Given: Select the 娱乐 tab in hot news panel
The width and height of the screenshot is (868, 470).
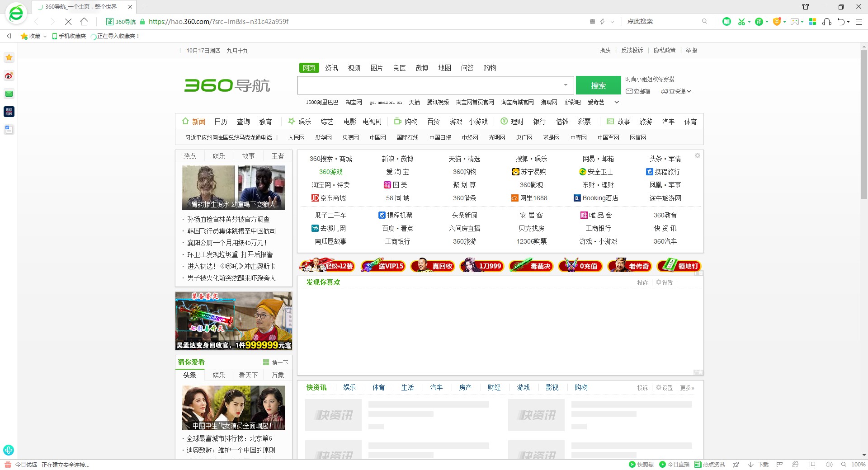Looking at the screenshot, I should 219,156.
